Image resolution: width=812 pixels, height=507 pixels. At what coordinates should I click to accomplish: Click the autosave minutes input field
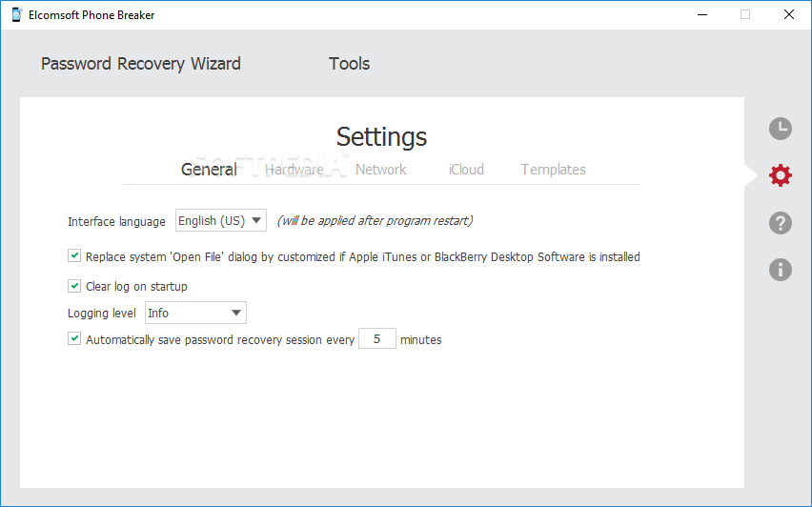coord(377,338)
